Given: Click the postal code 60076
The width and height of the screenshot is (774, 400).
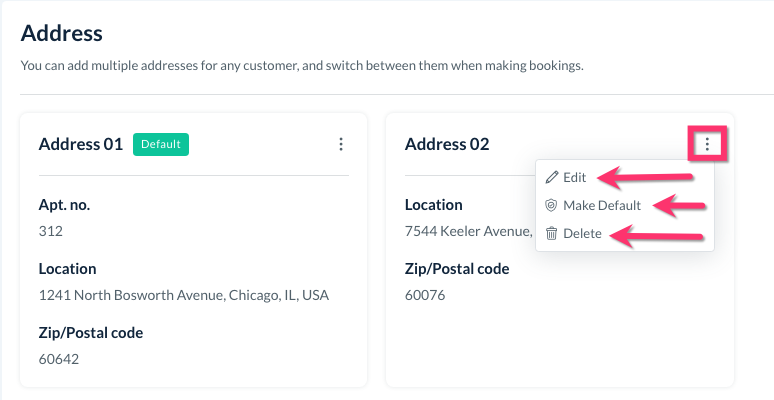Looking at the screenshot, I should coord(425,295).
